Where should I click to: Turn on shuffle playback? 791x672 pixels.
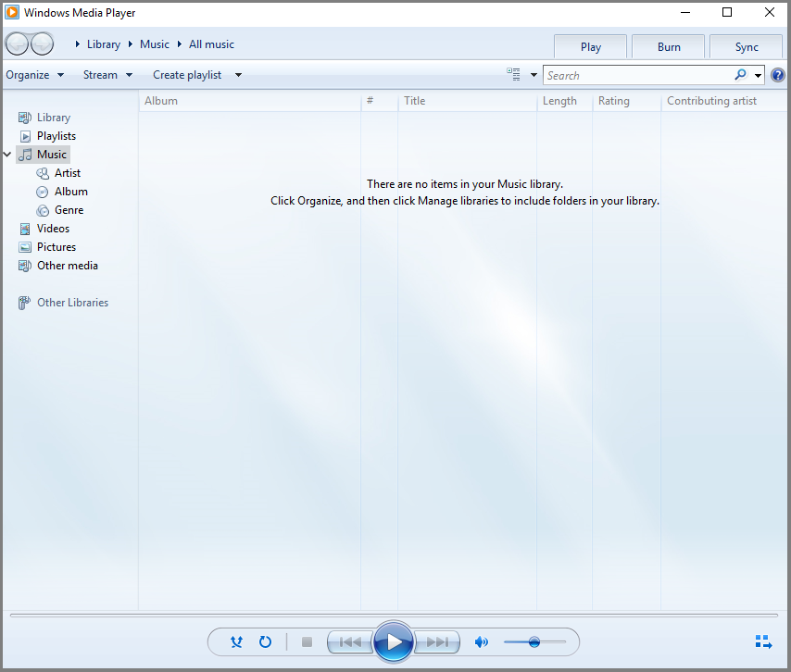tap(236, 641)
